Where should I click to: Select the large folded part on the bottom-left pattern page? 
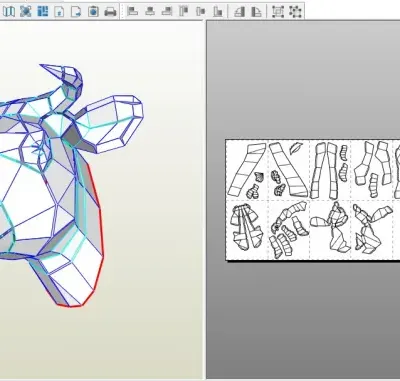coord(246,227)
